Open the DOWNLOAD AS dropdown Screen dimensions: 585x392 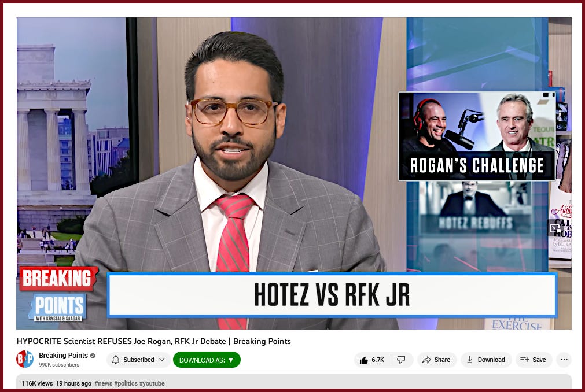207,360
